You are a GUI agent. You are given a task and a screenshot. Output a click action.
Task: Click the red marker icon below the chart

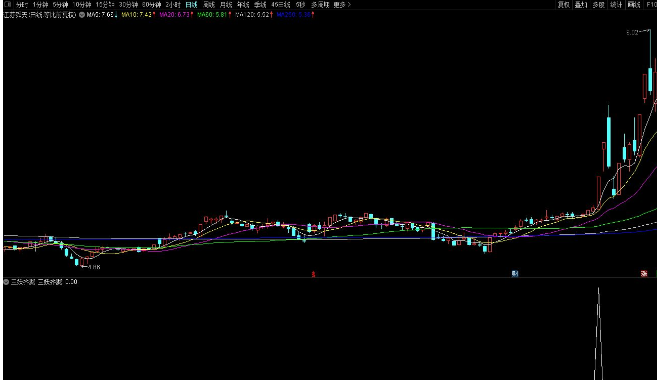pos(313,274)
